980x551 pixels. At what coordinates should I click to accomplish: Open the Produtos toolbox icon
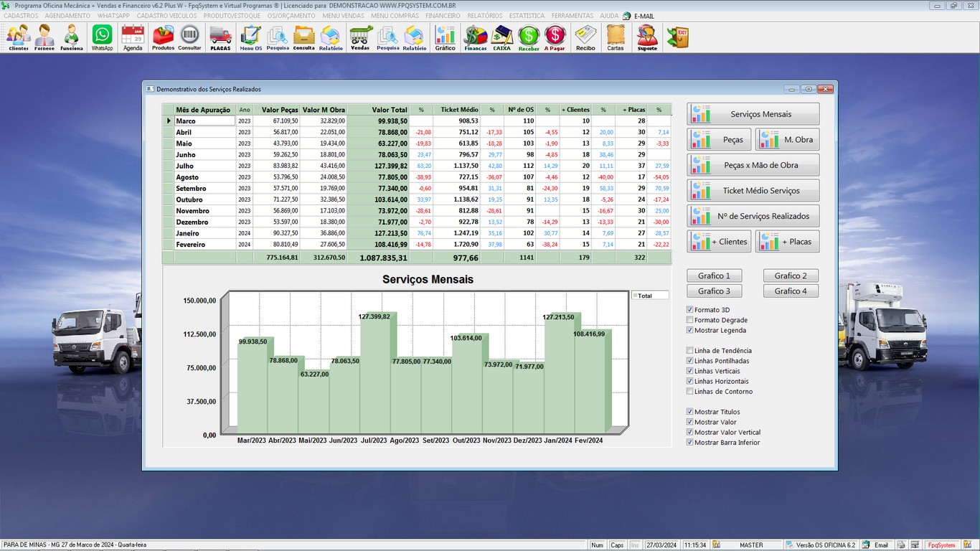point(163,37)
